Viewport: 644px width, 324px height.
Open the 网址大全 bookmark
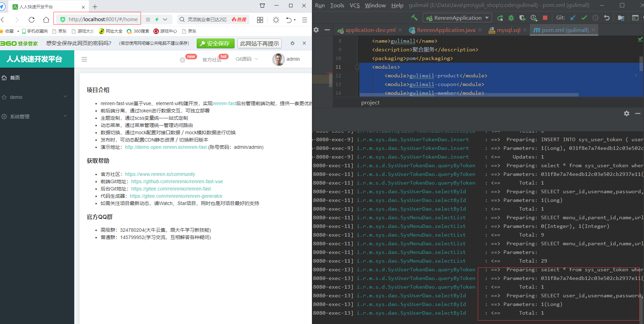pos(111,31)
